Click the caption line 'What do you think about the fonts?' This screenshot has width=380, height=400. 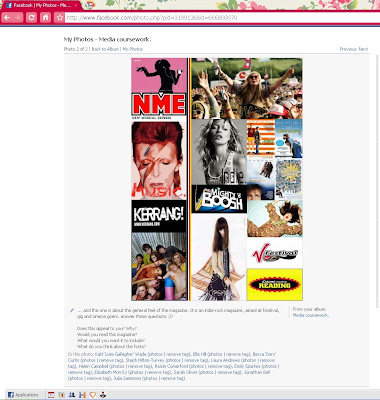pos(111,346)
